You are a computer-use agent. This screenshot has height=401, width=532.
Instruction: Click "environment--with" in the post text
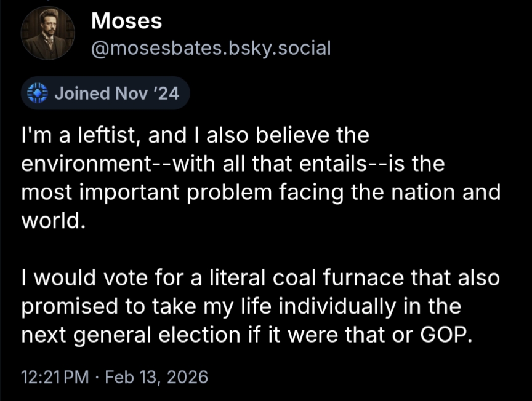[x=94, y=164]
